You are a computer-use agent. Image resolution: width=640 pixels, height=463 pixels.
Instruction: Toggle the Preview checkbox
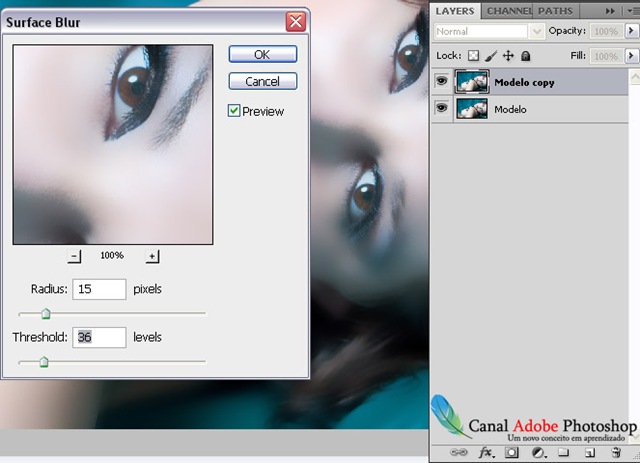coord(234,111)
